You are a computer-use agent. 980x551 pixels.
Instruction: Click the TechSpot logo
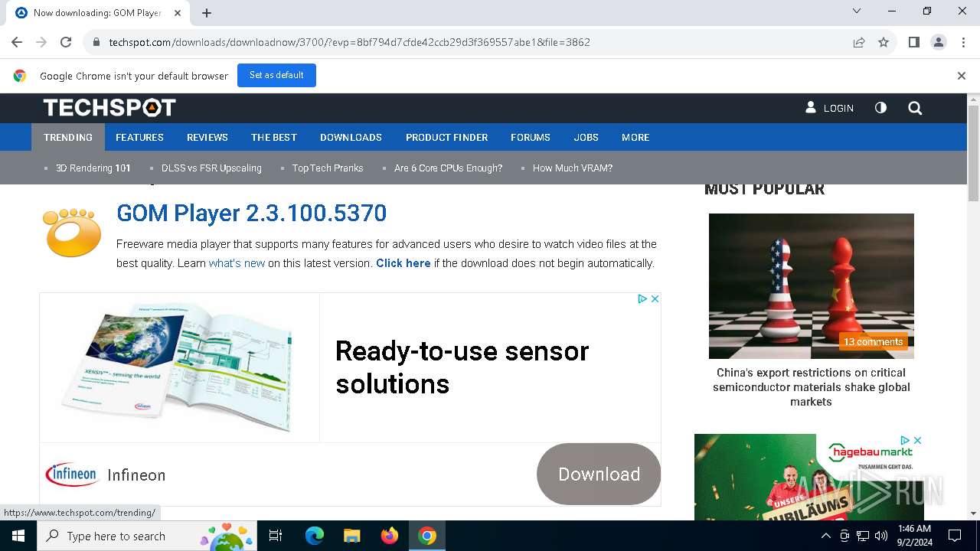[x=109, y=108]
